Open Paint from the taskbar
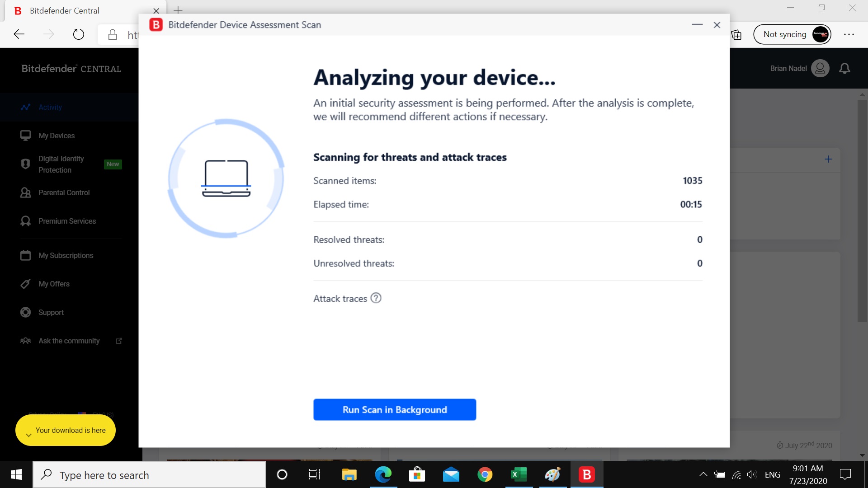The width and height of the screenshot is (868, 488). (552, 474)
